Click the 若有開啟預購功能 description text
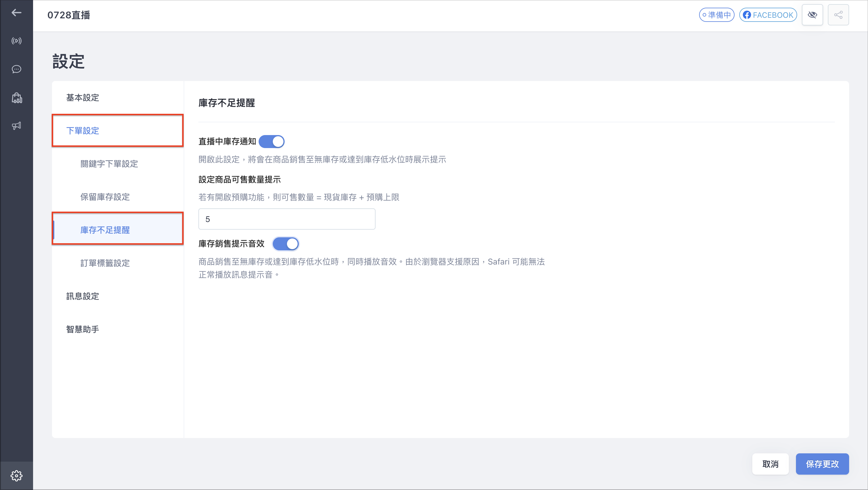Viewport: 868px width, 490px height. [x=299, y=197]
